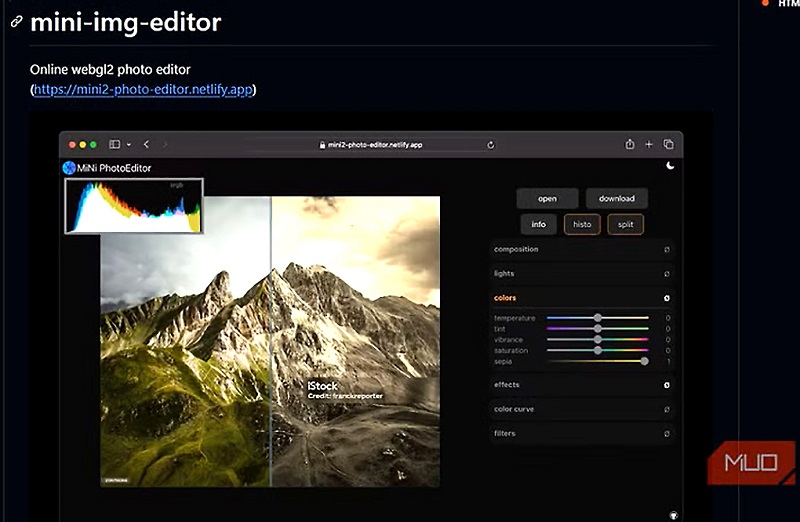Viewport: 800px width, 522px height.
Task: Open a new browser tab with plus icon
Action: 649,144
